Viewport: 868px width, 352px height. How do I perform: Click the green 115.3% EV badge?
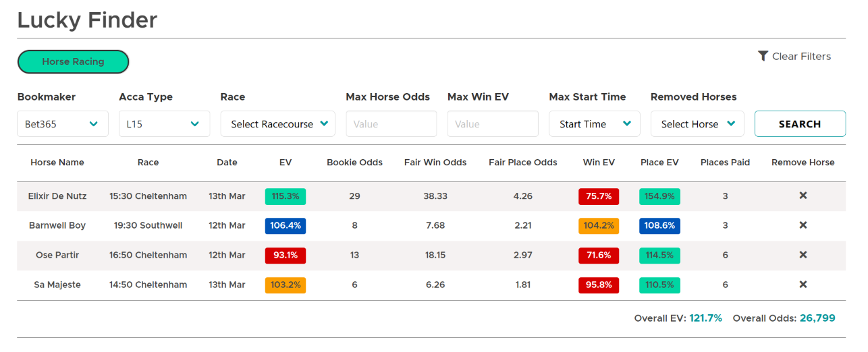tap(286, 196)
